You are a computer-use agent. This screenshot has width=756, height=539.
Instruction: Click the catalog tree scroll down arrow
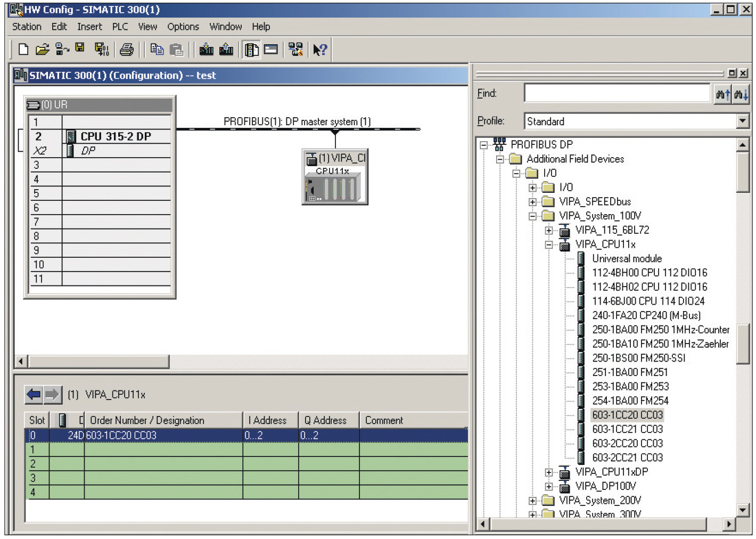click(743, 510)
